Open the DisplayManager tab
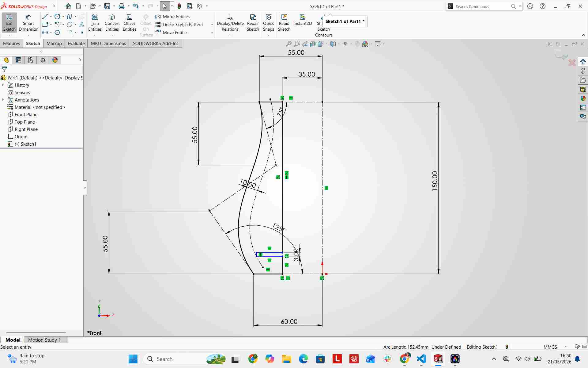588x368 pixels. tap(55, 60)
